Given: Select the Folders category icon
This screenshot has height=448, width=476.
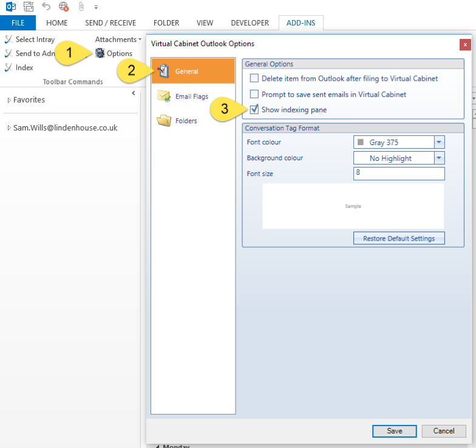Looking at the screenshot, I should point(164,120).
